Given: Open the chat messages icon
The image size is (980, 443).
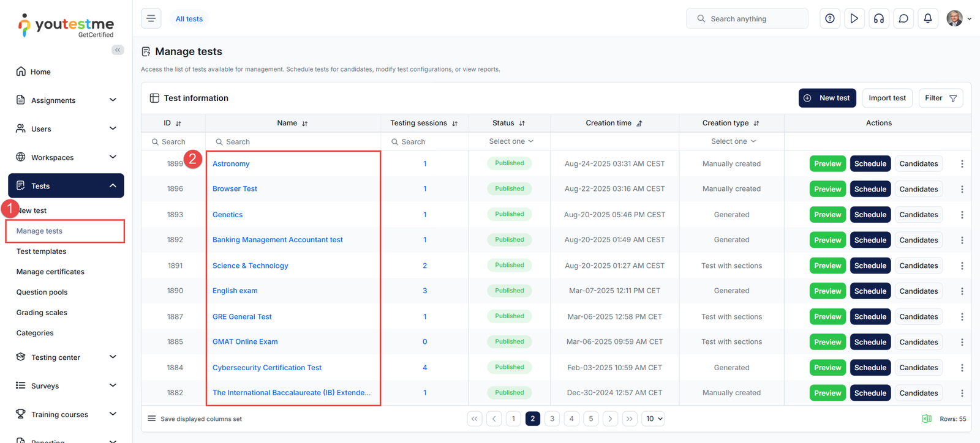Looking at the screenshot, I should tap(903, 18).
